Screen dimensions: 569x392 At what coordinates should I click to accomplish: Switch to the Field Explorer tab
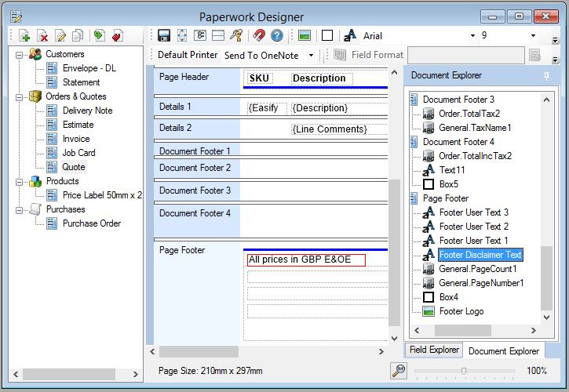click(433, 350)
